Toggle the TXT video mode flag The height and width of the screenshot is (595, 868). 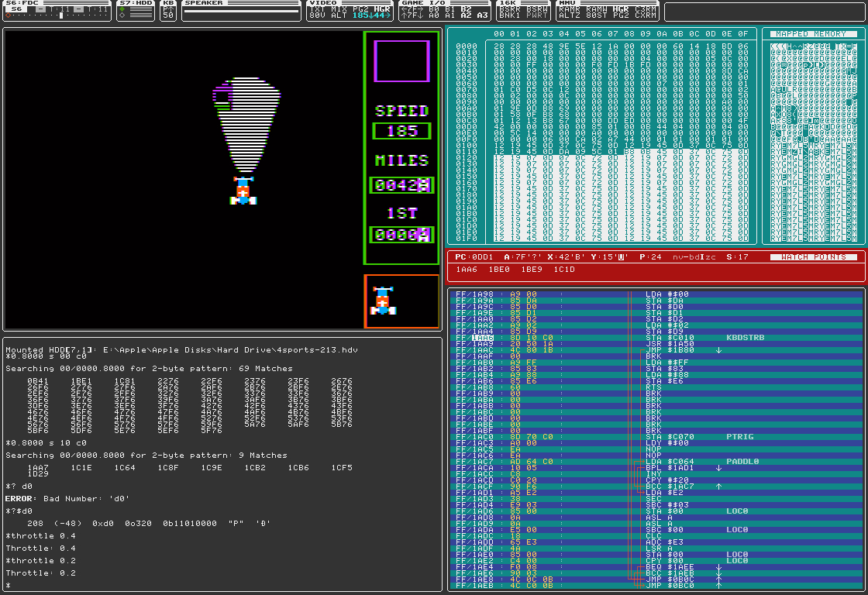point(316,9)
